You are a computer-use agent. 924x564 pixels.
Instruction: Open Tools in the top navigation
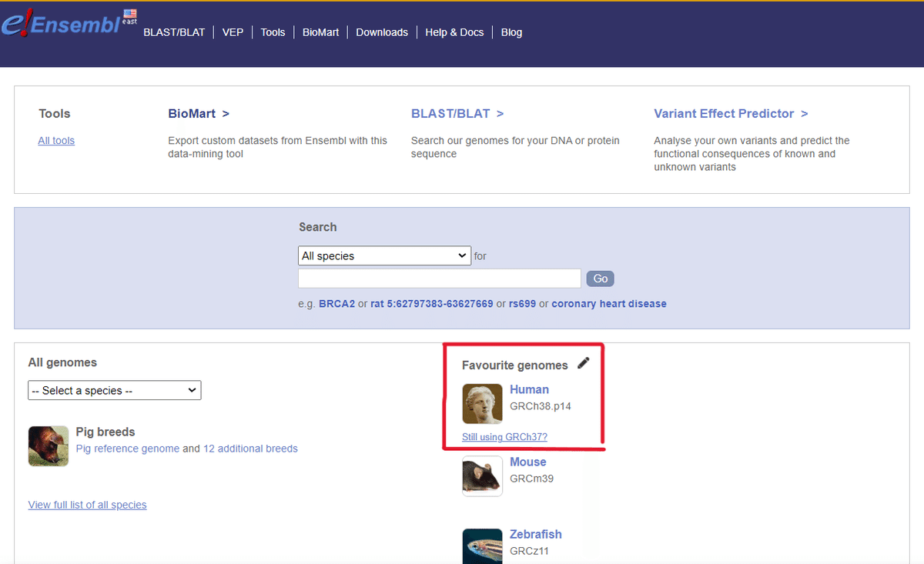[273, 32]
